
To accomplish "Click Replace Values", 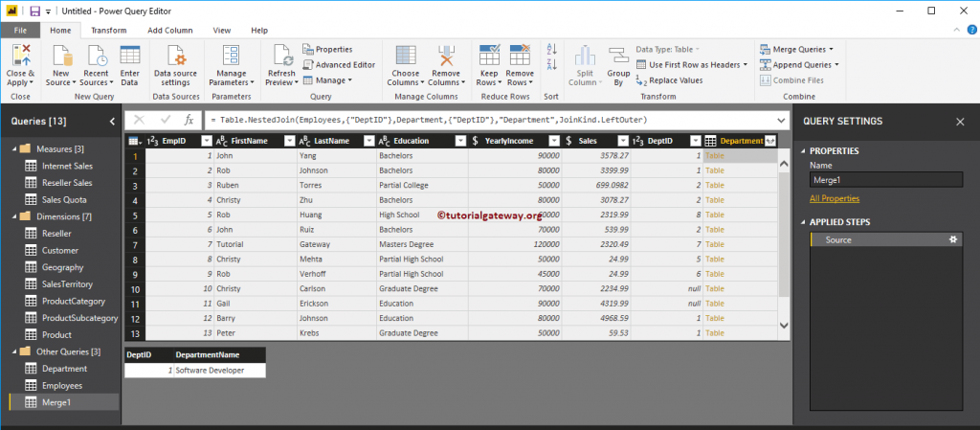I will [x=669, y=80].
